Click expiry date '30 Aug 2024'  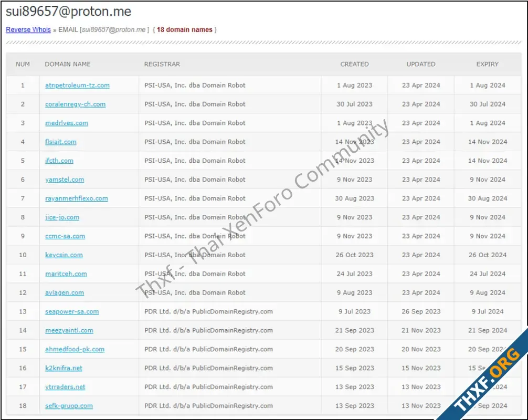click(x=488, y=198)
